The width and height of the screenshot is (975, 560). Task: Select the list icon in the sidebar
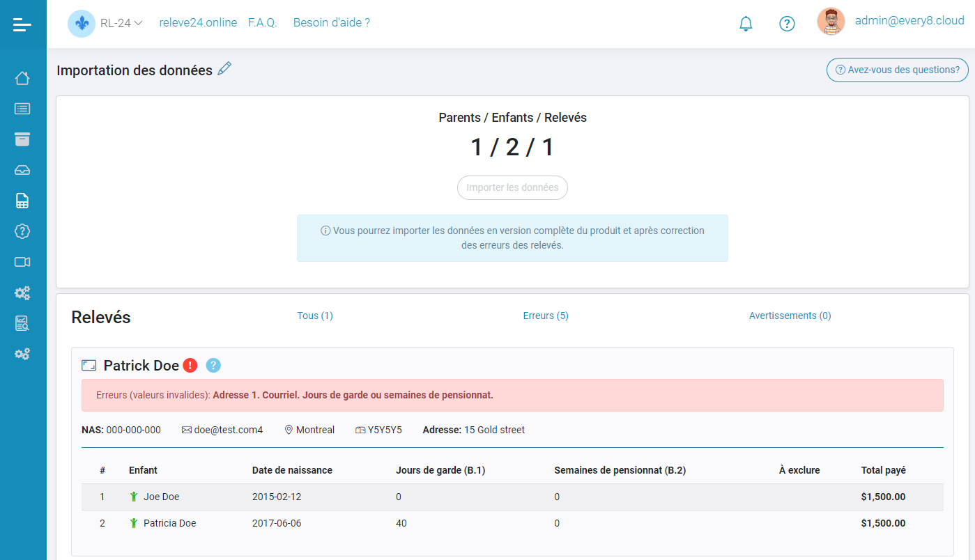22,109
